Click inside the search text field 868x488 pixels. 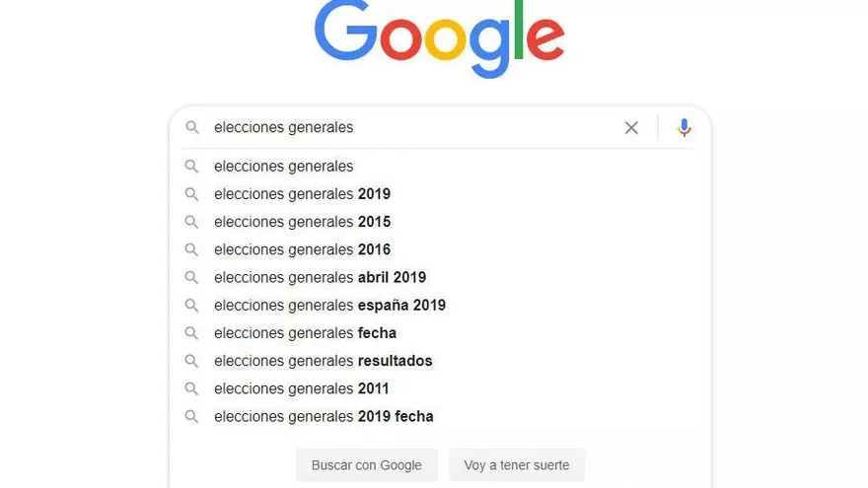414,127
